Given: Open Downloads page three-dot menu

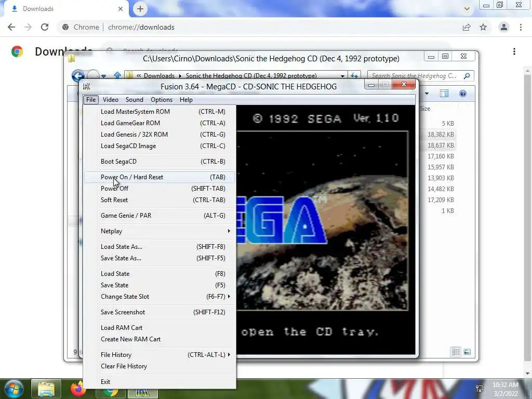Looking at the screenshot, I should click(x=514, y=51).
